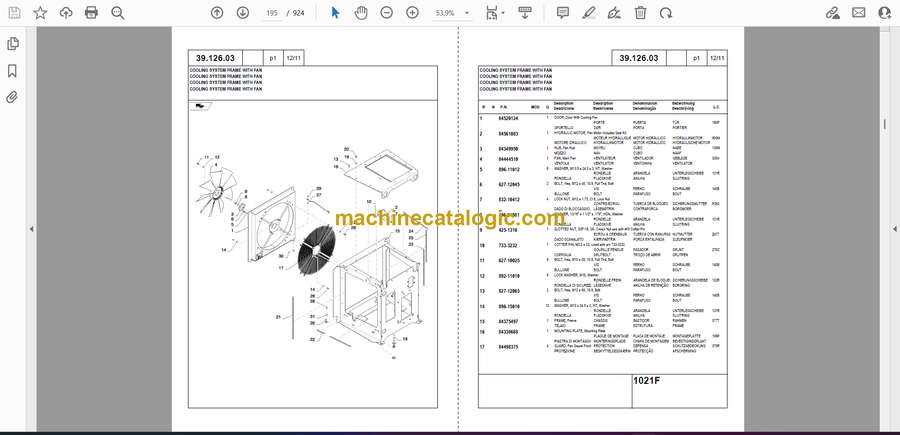This screenshot has height=435, width=900.
Task: Add the document to starred files
Action: click(x=40, y=13)
